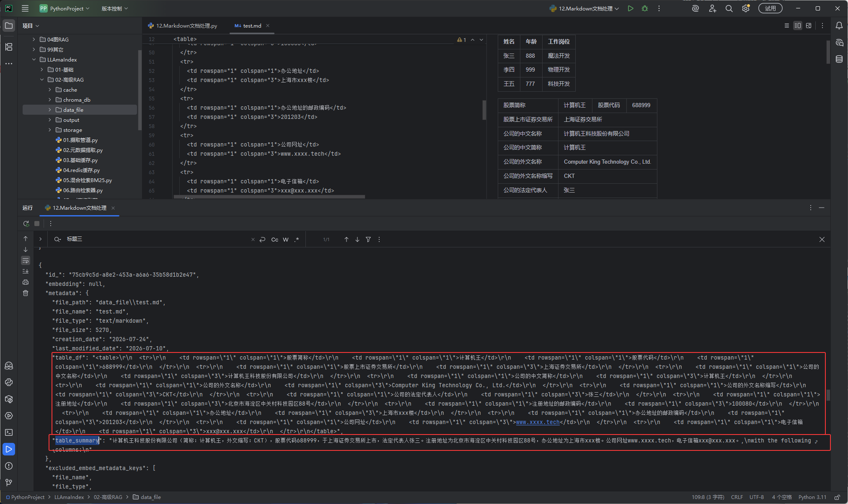Open the Code With Me icon
848x504 pixels.
(x=712, y=8)
